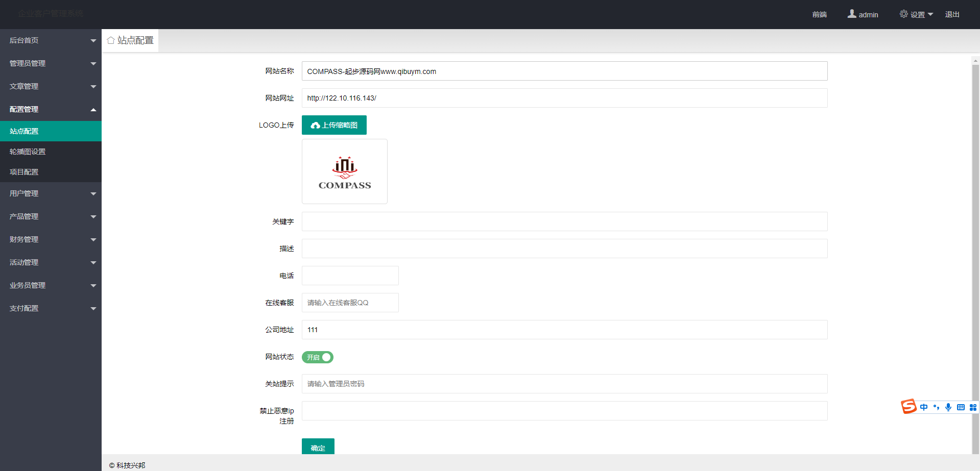Select 站点配置 in sidebar
Viewport: 980px width, 471px height.
[x=51, y=131]
